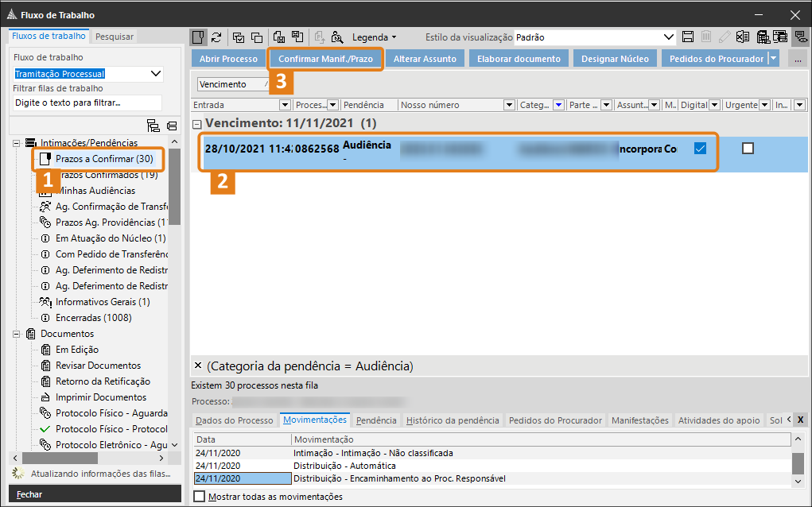812x507 pixels.
Task: Collapse the Vencimento 11/11/2021 group
Action: 197,124
